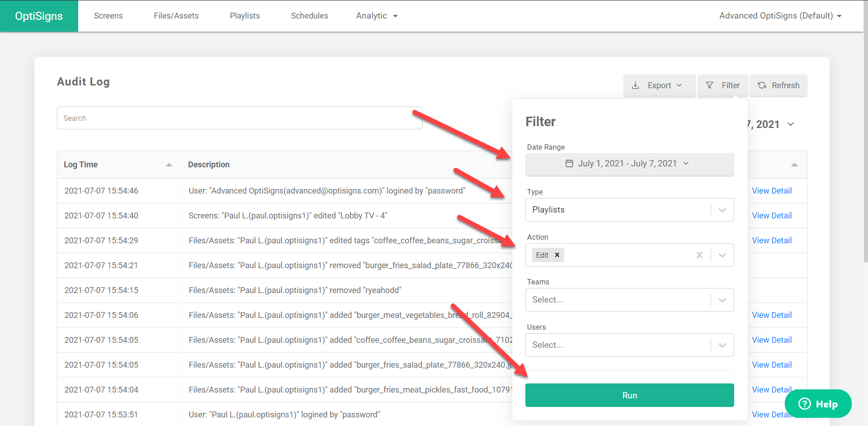Screen dimensions: 868x426
Task: Remove the Edit tag from Action
Action: (x=557, y=255)
